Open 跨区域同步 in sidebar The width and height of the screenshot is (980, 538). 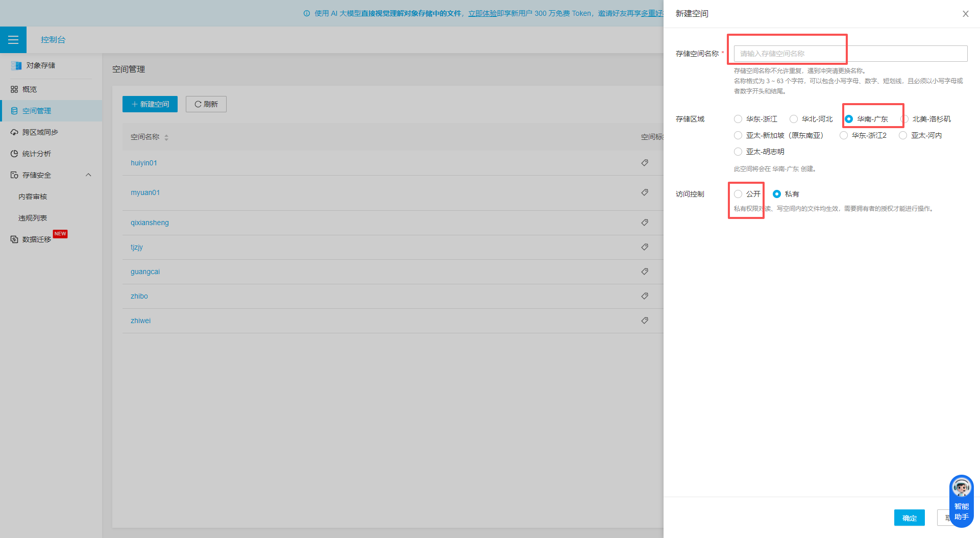point(40,132)
